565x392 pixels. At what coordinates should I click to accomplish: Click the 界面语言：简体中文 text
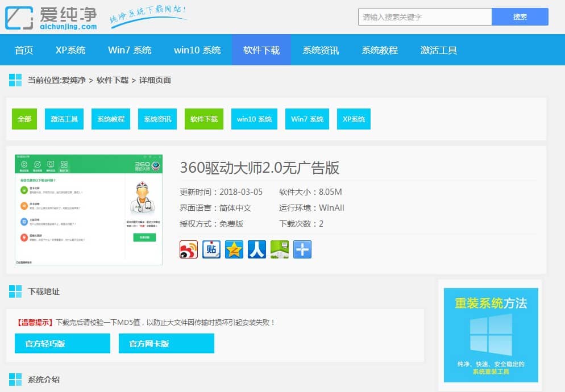point(215,208)
